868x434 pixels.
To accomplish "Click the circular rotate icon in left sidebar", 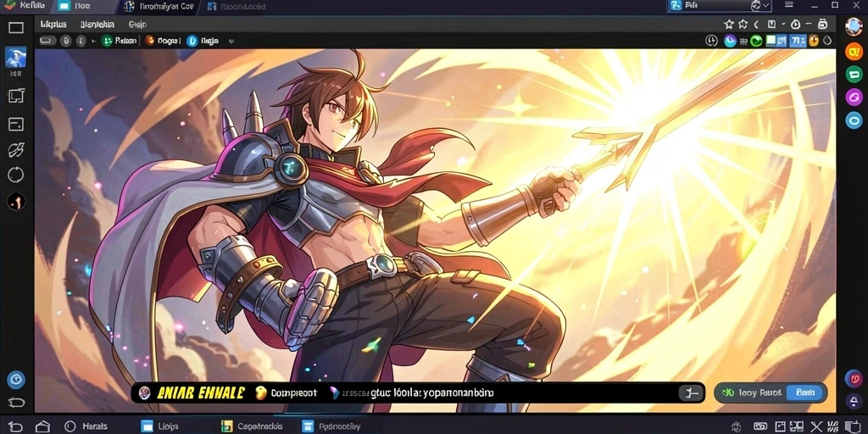I will 15,175.
